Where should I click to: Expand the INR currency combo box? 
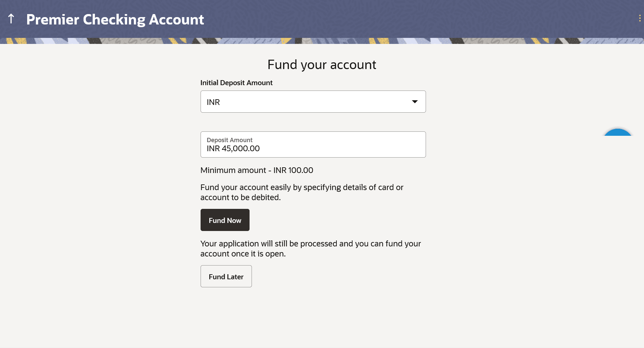coord(313,102)
